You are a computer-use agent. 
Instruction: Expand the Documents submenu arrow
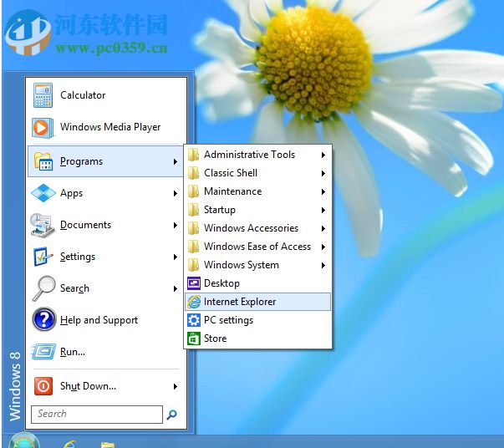176,225
